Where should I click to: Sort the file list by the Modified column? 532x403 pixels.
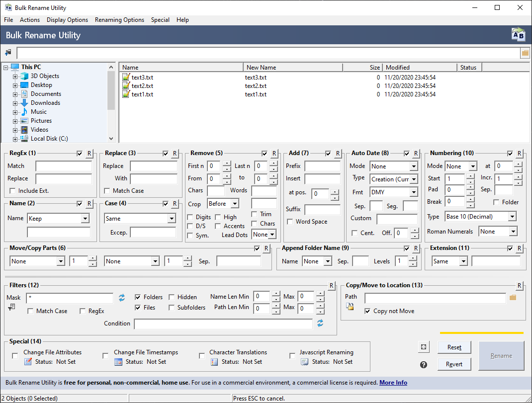[420, 67]
